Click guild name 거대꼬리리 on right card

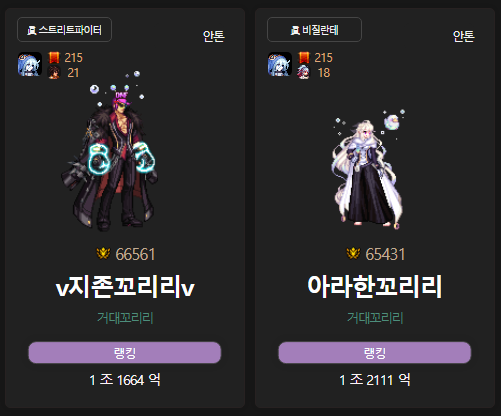375,318
